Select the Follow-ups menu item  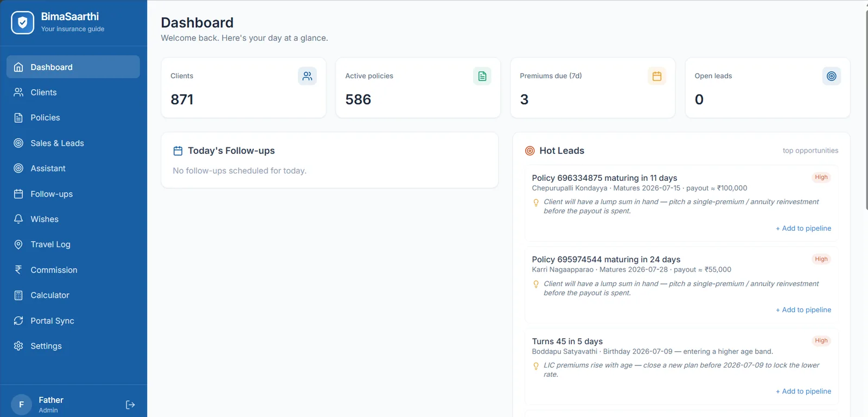(x=73, y=194)
